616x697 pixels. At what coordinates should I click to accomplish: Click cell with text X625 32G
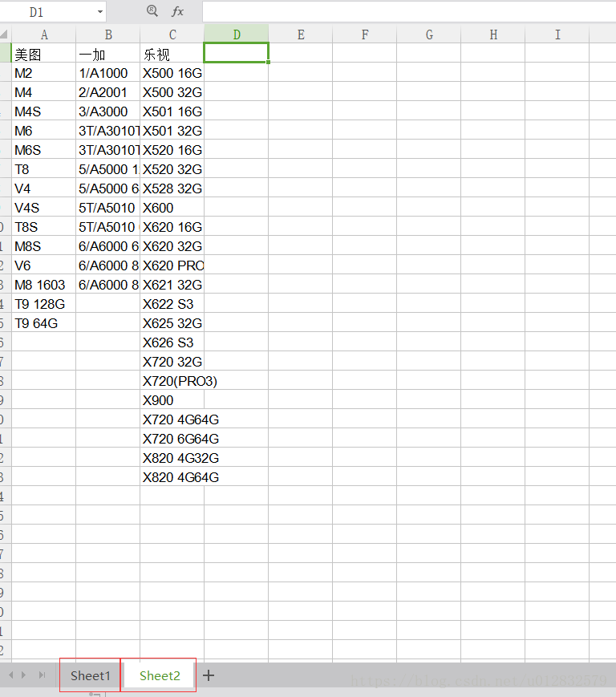coord(172,322)
